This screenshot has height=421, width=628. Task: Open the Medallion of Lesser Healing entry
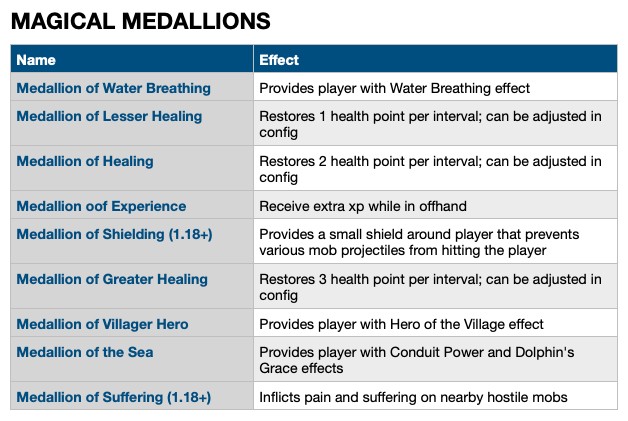(x=109, y=116)
